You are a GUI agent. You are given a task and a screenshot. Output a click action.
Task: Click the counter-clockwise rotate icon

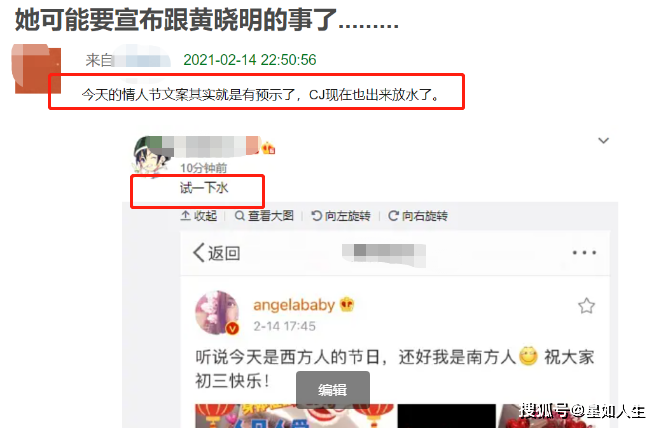pos(316,216)
